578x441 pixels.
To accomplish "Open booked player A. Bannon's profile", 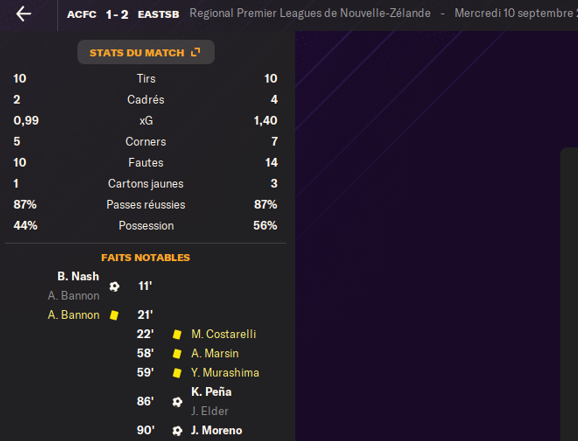I will pyautogui.click(x=73, y=315).
